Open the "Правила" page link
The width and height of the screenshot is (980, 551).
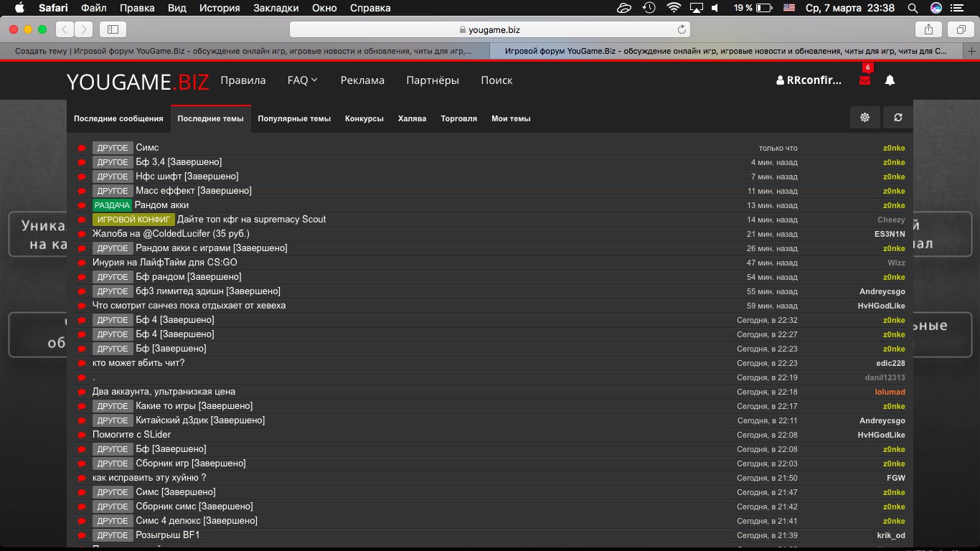pyautogui.click(x=243, y=80)
